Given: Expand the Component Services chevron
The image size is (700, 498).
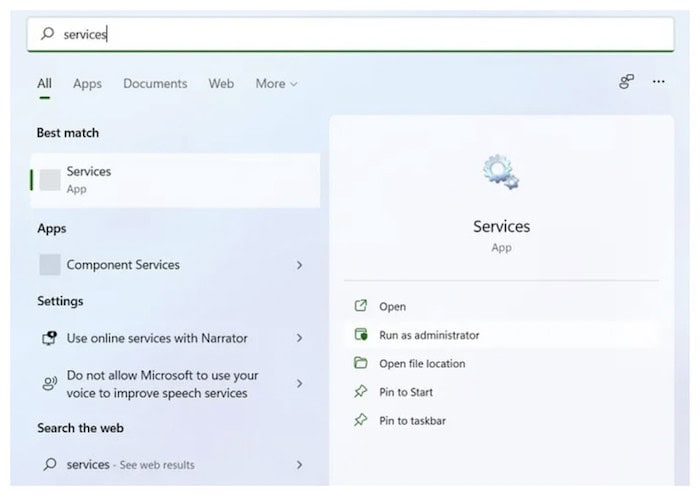Looking at the screenshot, I should 299,265.
